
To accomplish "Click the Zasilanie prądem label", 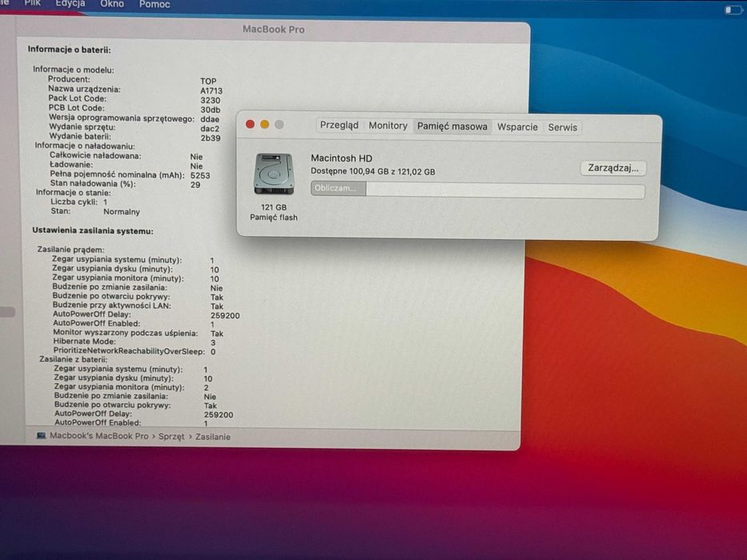I will pyautogui.click(x=70, y=250).
